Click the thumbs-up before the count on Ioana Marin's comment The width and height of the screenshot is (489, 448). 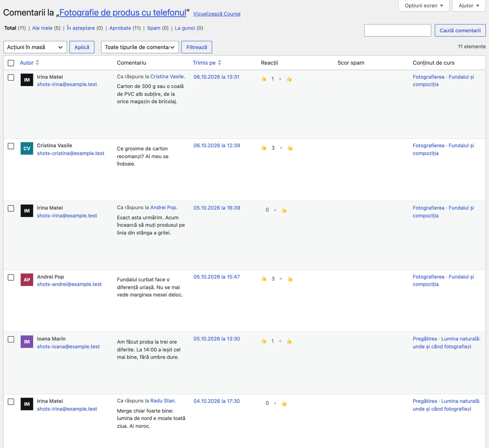pos(264,341)
